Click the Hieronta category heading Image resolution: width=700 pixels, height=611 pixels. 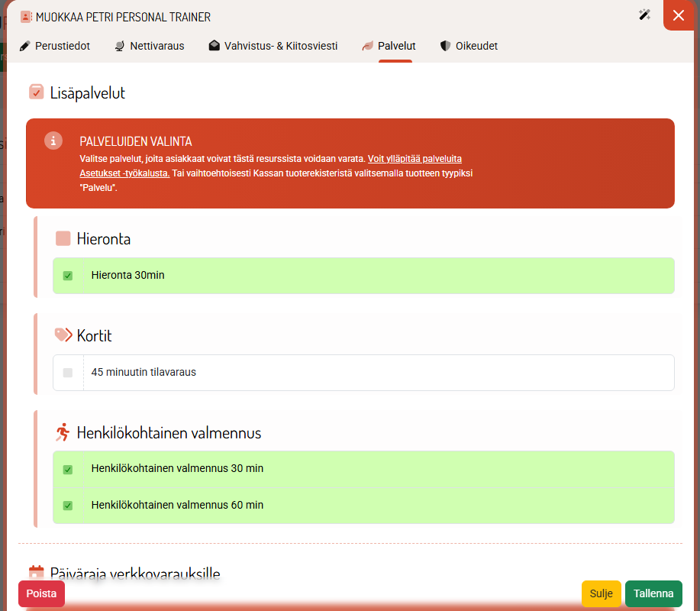point(104,239)
